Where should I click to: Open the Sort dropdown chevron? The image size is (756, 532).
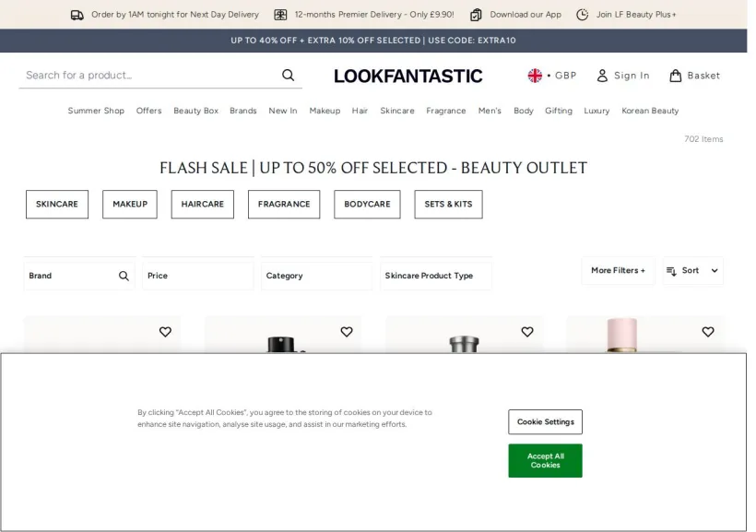click(715, 270)
